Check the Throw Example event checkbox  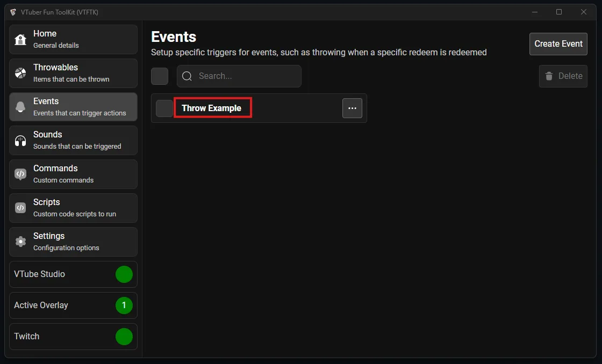[x=164, y=108]
